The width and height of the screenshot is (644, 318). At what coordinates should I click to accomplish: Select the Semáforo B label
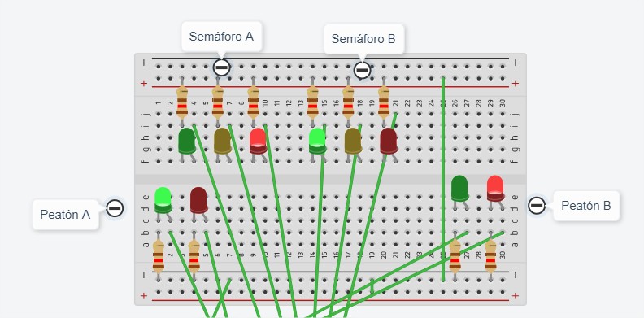(363, 39)
